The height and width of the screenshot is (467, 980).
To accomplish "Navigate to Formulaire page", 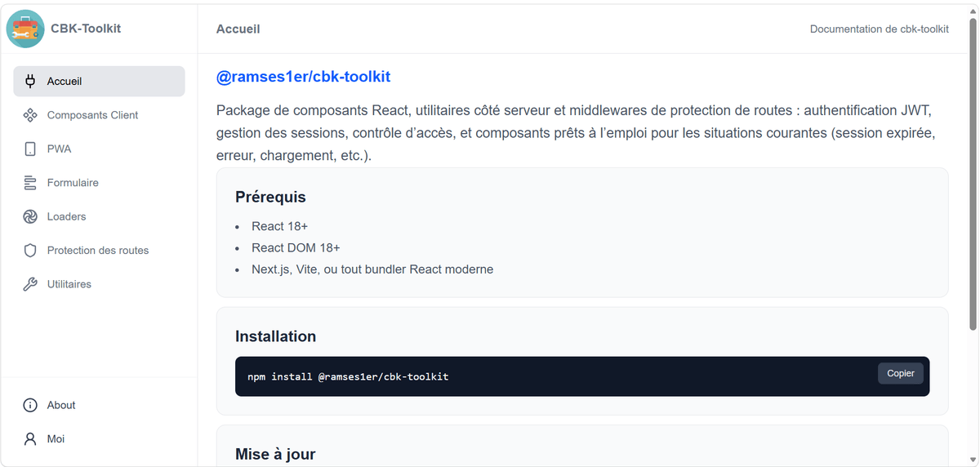I will pyautogui.click(x=99, y=183).
